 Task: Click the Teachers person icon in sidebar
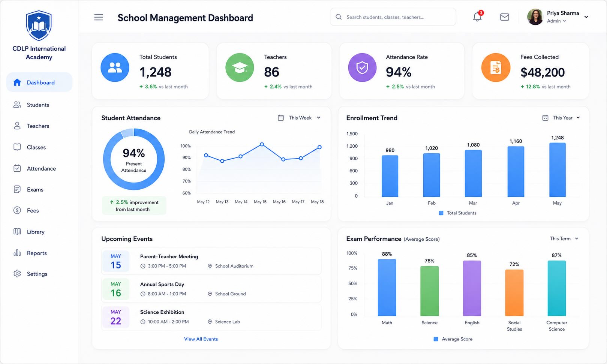(17, 126)
